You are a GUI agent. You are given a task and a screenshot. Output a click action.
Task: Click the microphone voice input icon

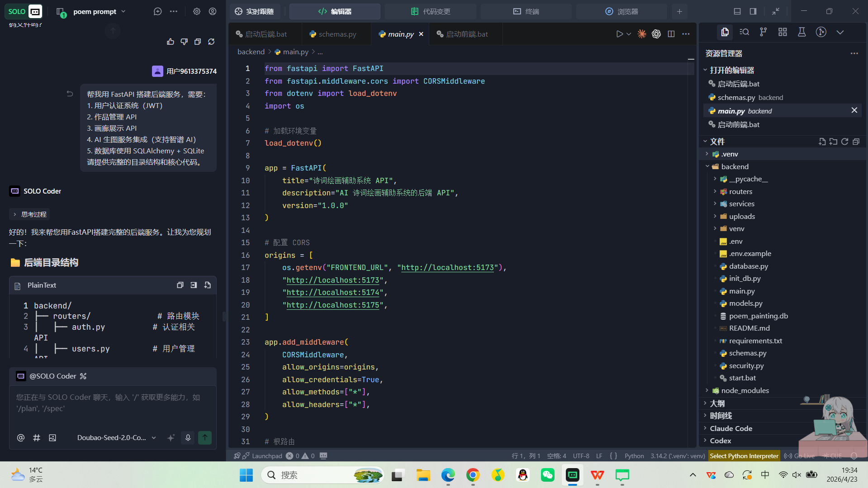188,437
